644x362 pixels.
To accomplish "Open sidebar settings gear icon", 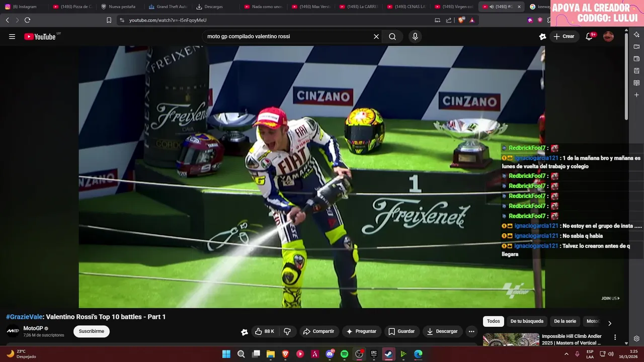I will click(636, 339).
